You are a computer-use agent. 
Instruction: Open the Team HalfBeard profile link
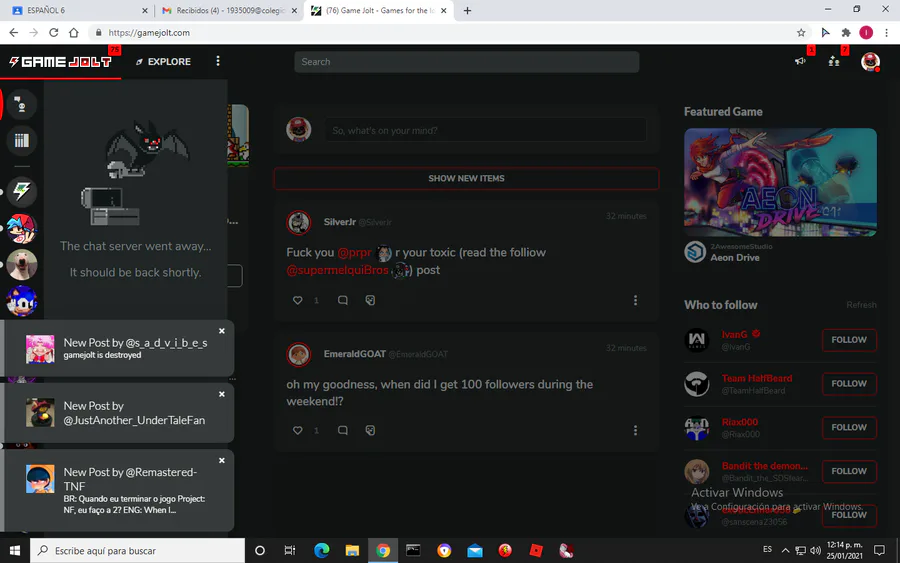point(757,378)
